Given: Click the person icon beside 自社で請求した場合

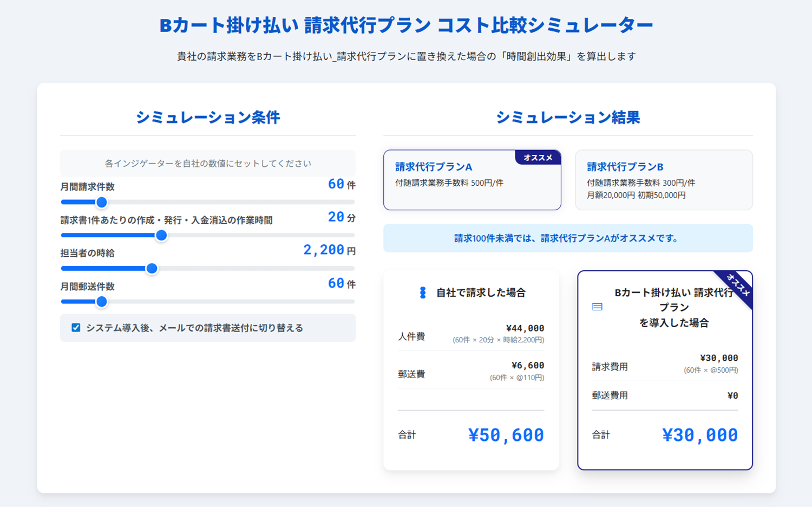Looking at the screenshot, I should [x=423, y=292].
